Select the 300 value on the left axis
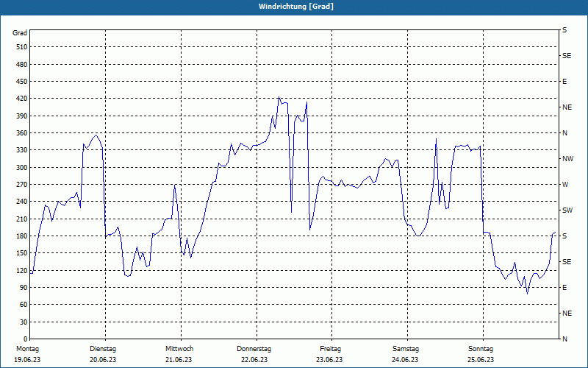 (21, 168)
